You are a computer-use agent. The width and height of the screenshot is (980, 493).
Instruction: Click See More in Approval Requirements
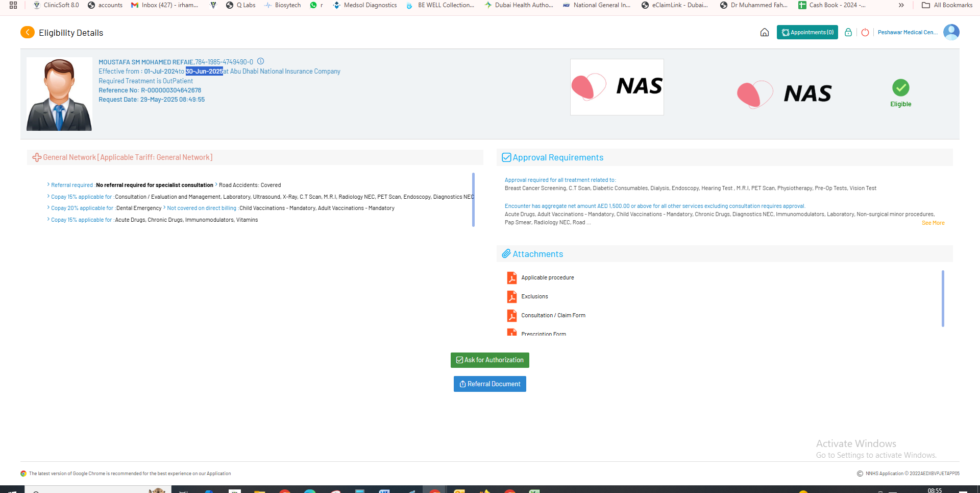pyautogui.click(x=933, y=223)
